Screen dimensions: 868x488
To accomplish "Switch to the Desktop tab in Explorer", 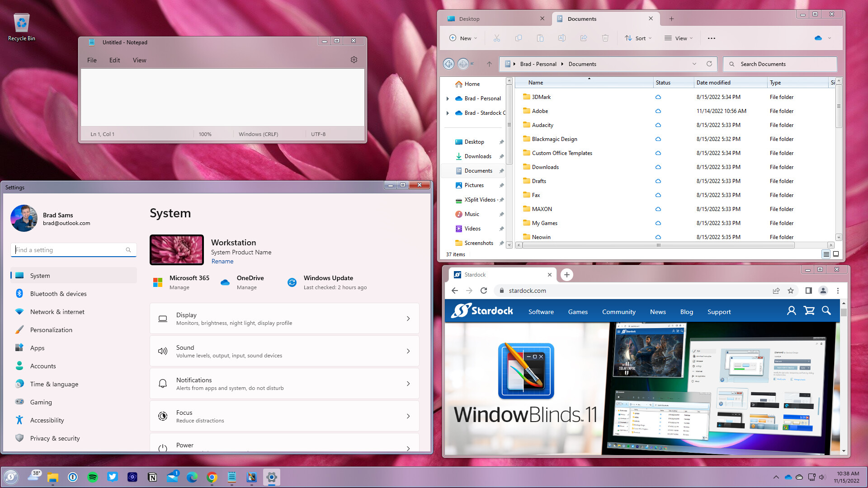I will (468, 19).
